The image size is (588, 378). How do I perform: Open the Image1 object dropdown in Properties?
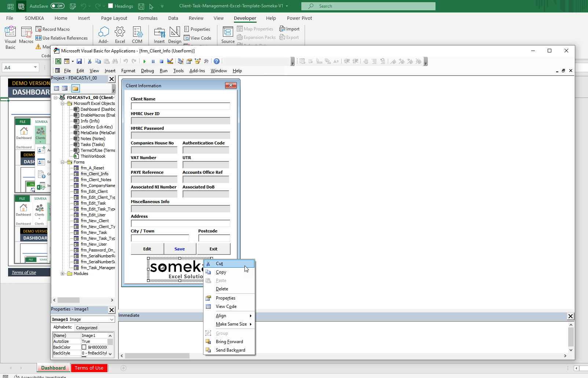click(111, 319)
